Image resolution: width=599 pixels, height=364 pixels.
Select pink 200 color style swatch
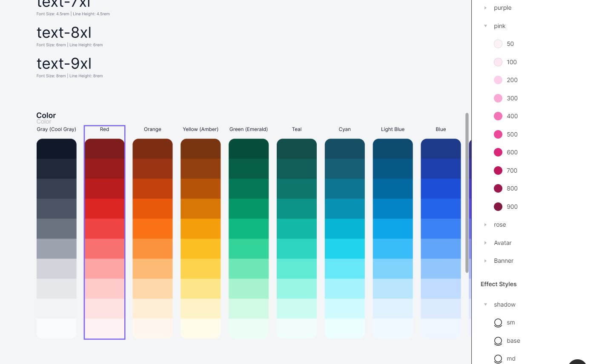498,80
